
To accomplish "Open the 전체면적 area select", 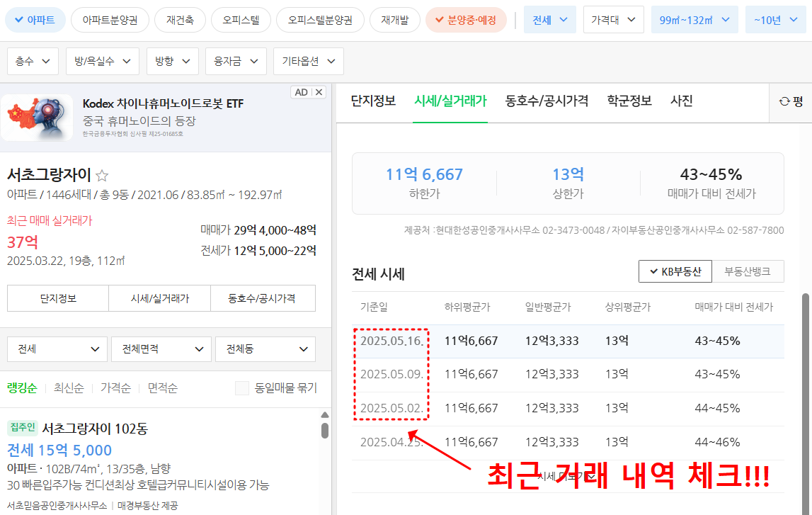I will (x=161, y=349).
